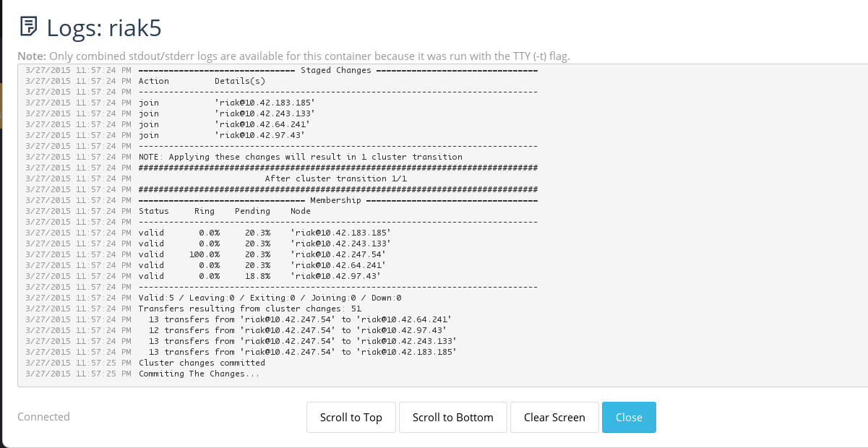Screen dimensions: 868x448
Task: Click the Scroll to Top button
Action: [x=351, y=417]
